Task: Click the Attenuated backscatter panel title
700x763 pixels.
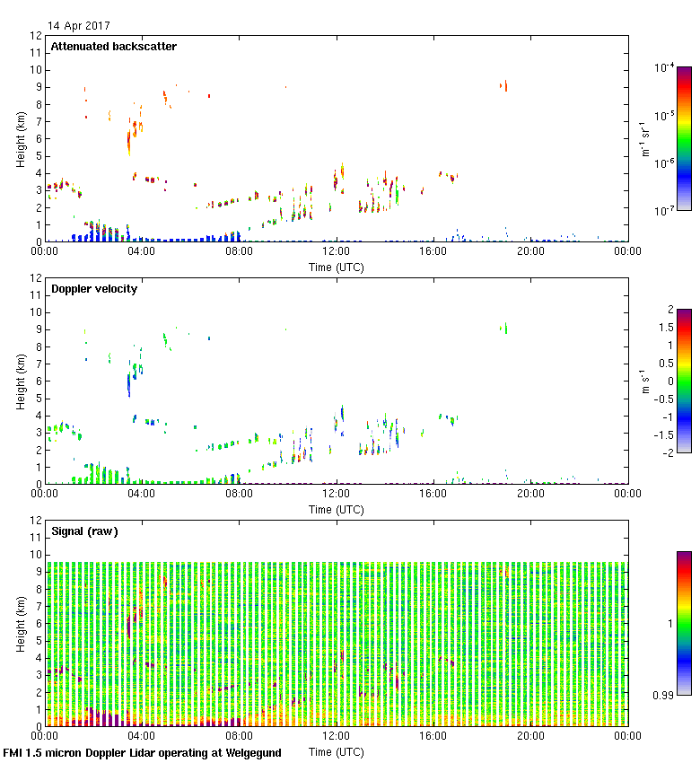Action: coord(113,47)
